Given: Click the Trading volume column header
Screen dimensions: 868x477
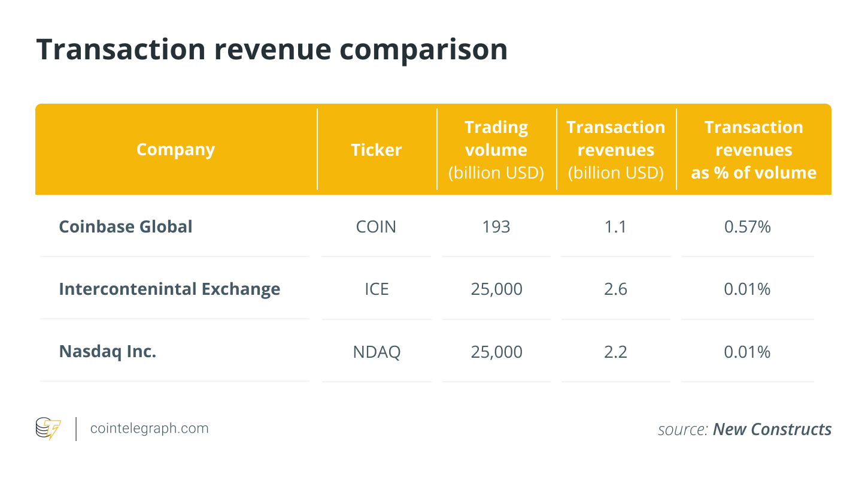Looking at the screenshot, I should [496, 150].
